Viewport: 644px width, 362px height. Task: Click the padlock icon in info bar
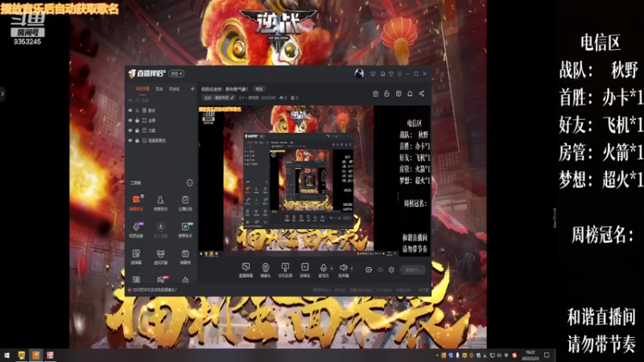[x=386, y=93]
